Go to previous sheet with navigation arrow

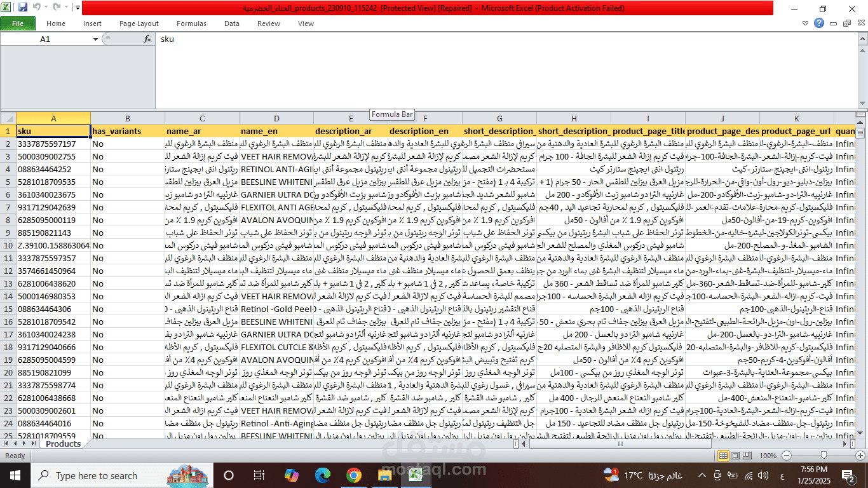tap(15, 444)
